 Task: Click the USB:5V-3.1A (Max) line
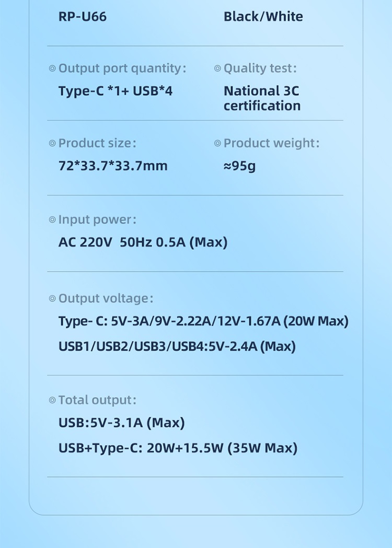tap(121, 423)
